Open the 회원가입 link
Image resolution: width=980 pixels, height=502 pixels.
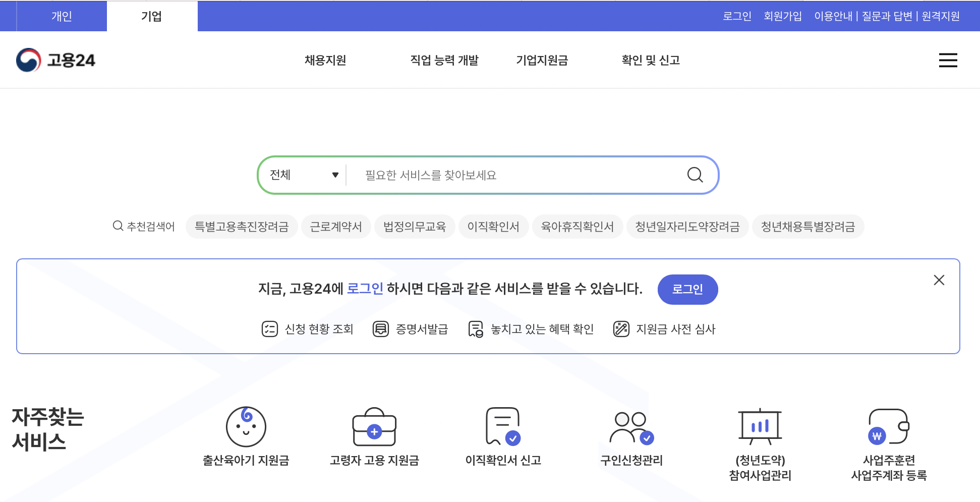(782, 16)
